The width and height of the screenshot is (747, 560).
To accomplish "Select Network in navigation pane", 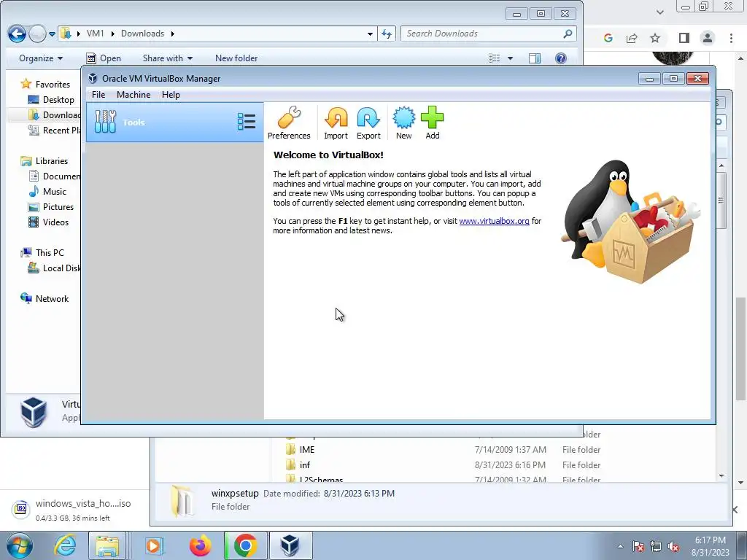I will tap(44, 298).
